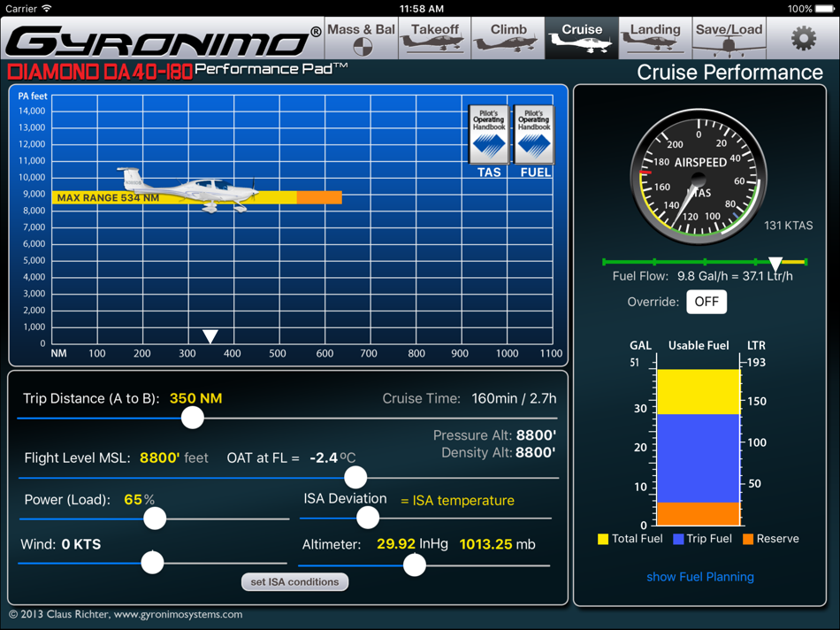Tap the blue trip fuel bar segment
This screenshot has width=840, height=630.
(698, 457)
